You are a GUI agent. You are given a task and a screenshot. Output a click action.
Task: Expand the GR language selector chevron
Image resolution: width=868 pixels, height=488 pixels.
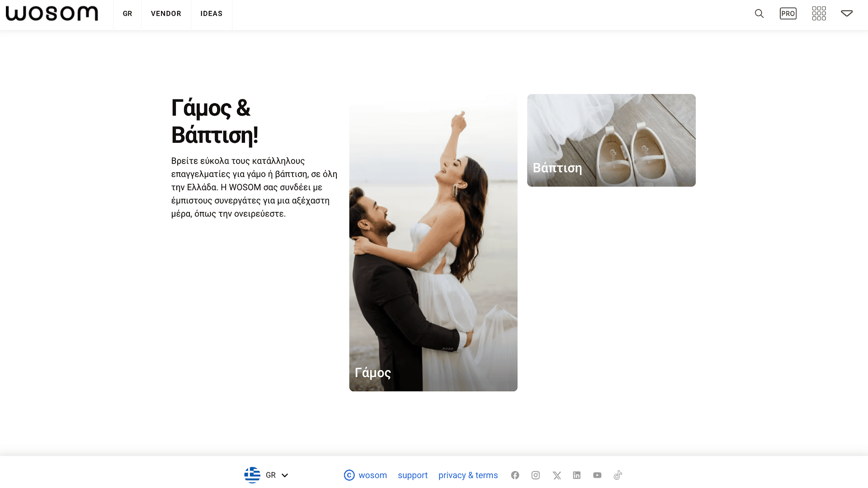(x=285, y=475)
